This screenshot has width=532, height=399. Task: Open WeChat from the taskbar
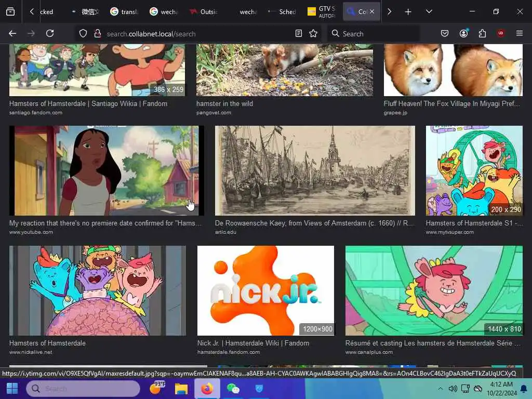coord(233,389)
